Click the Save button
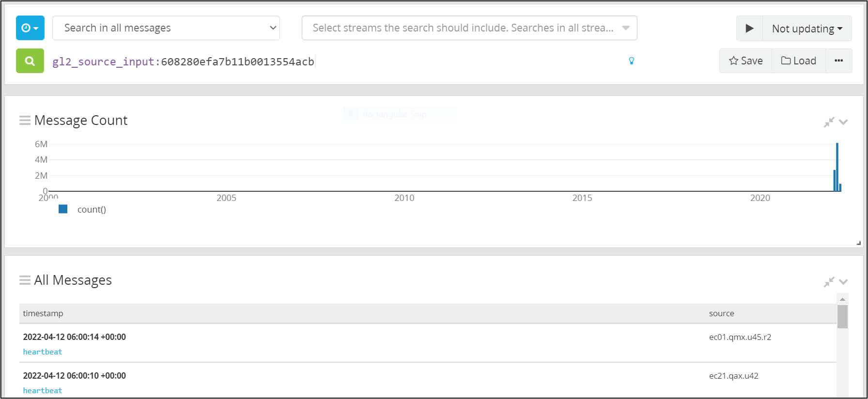 [745, 61]
